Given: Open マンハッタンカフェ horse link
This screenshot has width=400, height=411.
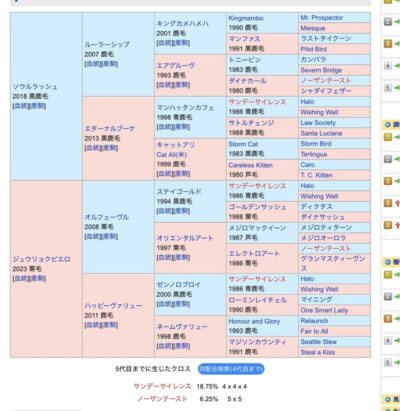Looking at the screenshot, I should [x=185, y=108].
